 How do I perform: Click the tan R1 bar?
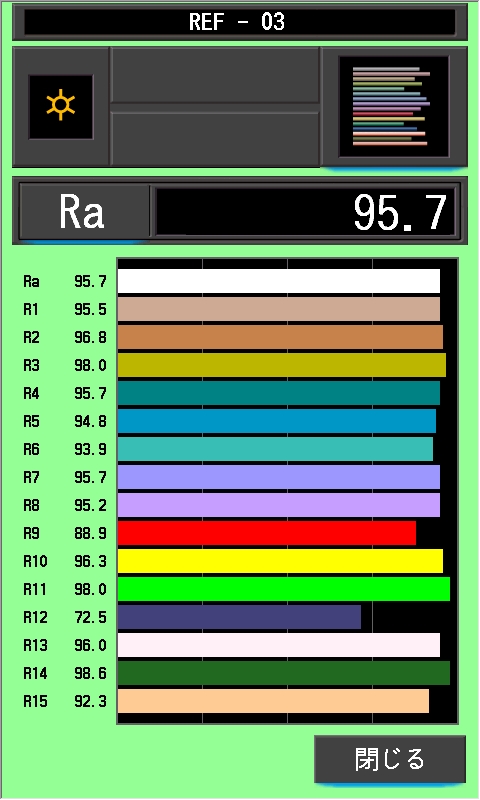pos(279,309)
